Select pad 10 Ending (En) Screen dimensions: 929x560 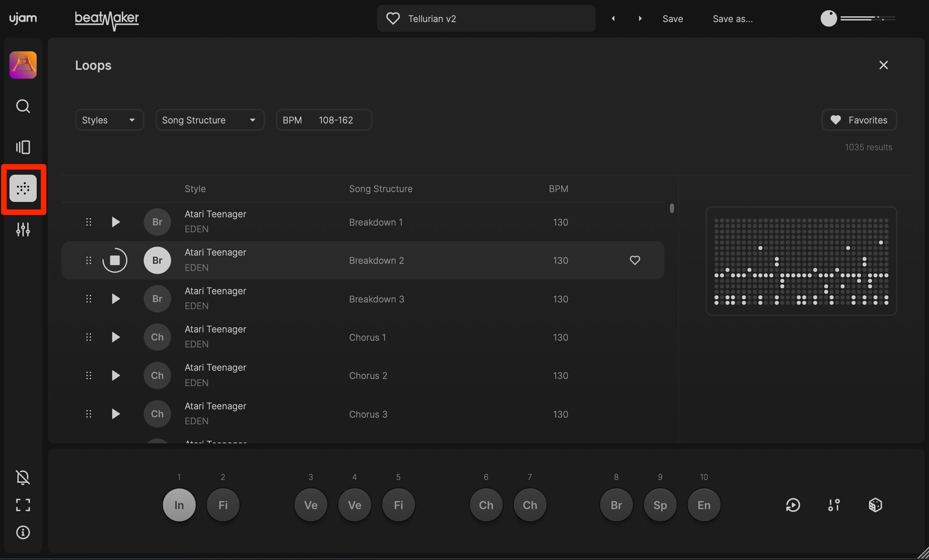coord(704,505)
